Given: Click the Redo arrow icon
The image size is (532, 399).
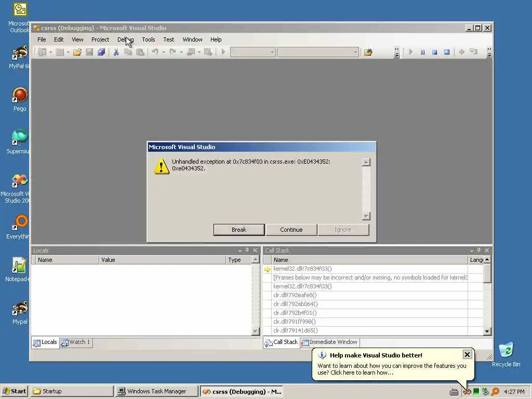Looking at the screenshot, I should click(x=172, y=52).
